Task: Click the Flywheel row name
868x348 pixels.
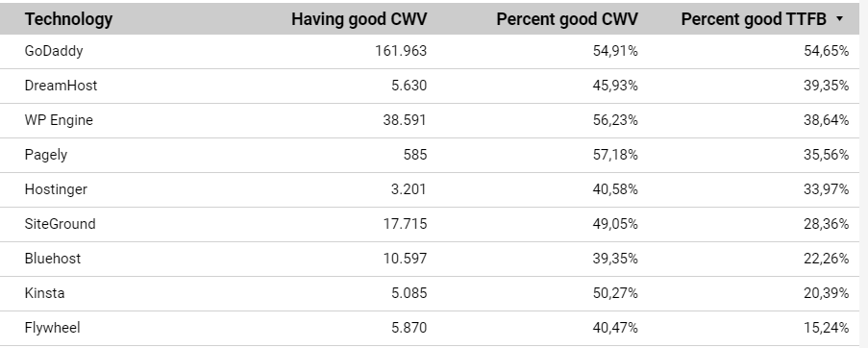Action: tap(52, 328)
